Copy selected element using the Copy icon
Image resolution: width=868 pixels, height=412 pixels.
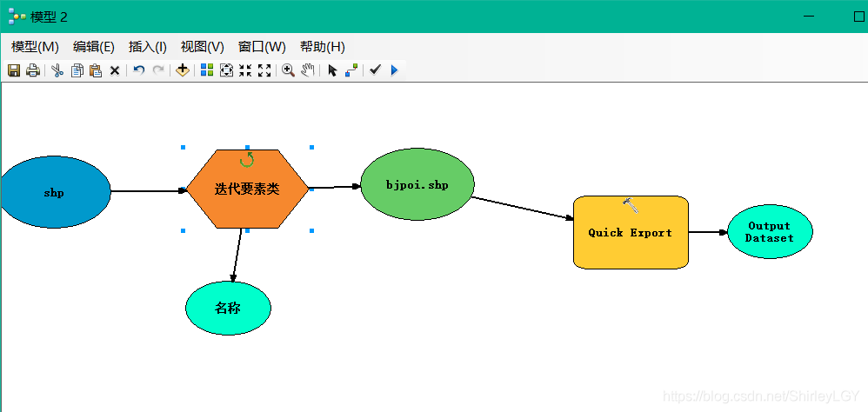[x=77, y=70]
